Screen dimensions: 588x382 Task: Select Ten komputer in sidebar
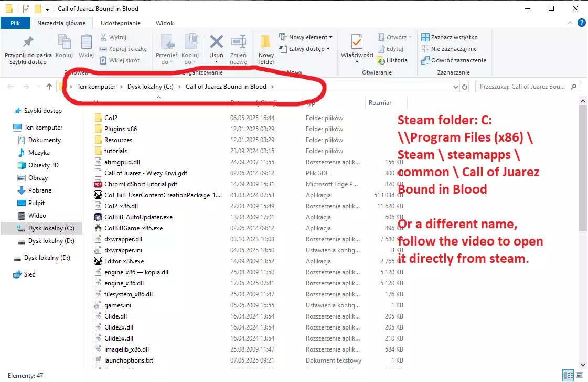[x=38, y=128]
